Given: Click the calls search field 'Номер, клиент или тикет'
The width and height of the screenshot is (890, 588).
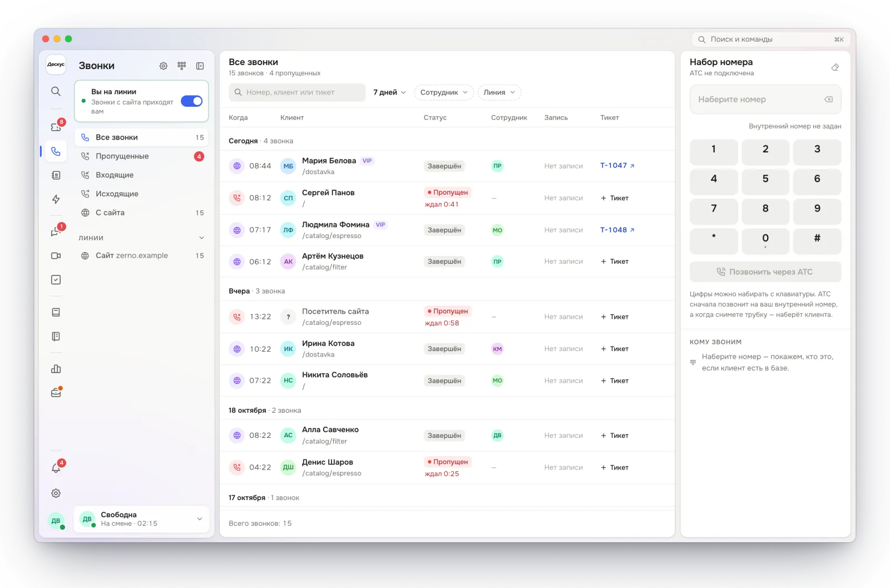Looking at the screenshot, I should point(297,92).
